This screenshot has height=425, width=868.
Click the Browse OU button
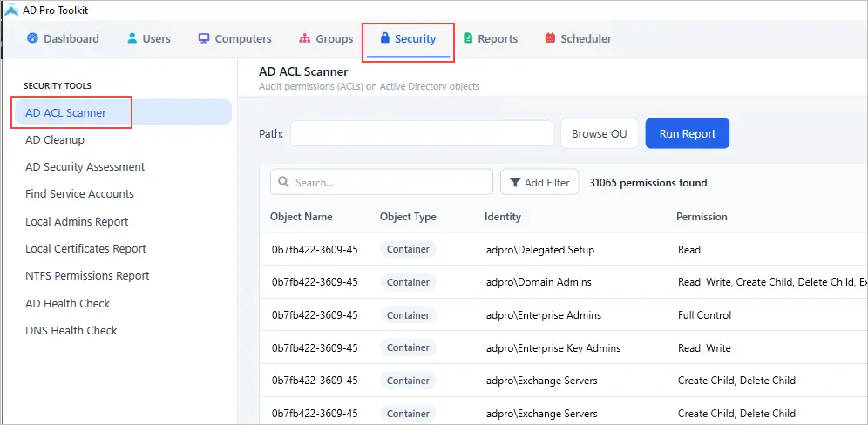(x=599, y=133)
